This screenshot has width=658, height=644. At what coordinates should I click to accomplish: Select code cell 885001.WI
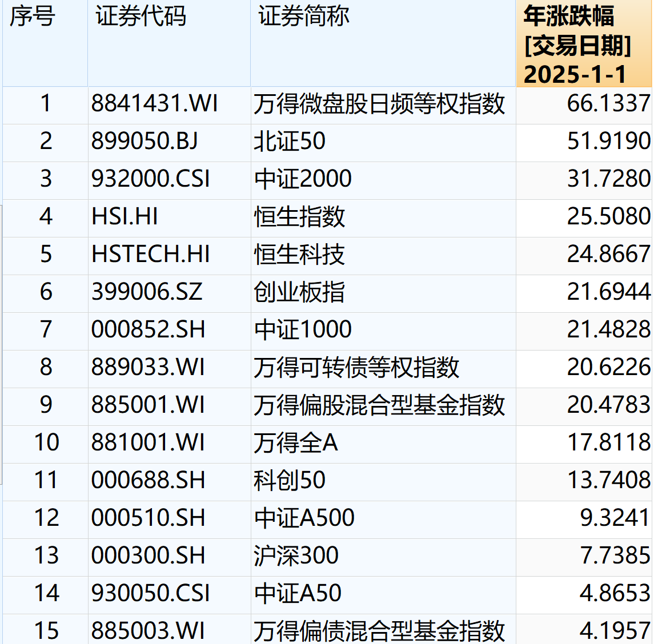pos(169,407)
